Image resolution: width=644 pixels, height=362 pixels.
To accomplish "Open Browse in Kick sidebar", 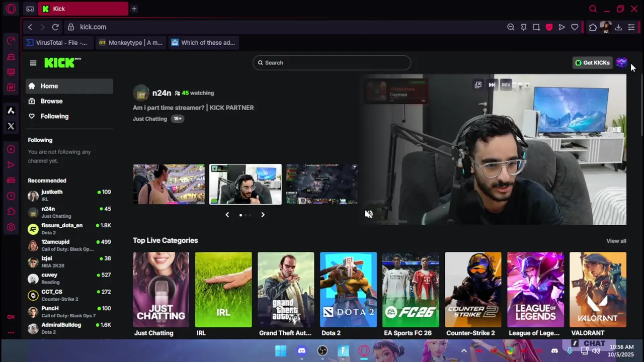I will click(70, 101).
